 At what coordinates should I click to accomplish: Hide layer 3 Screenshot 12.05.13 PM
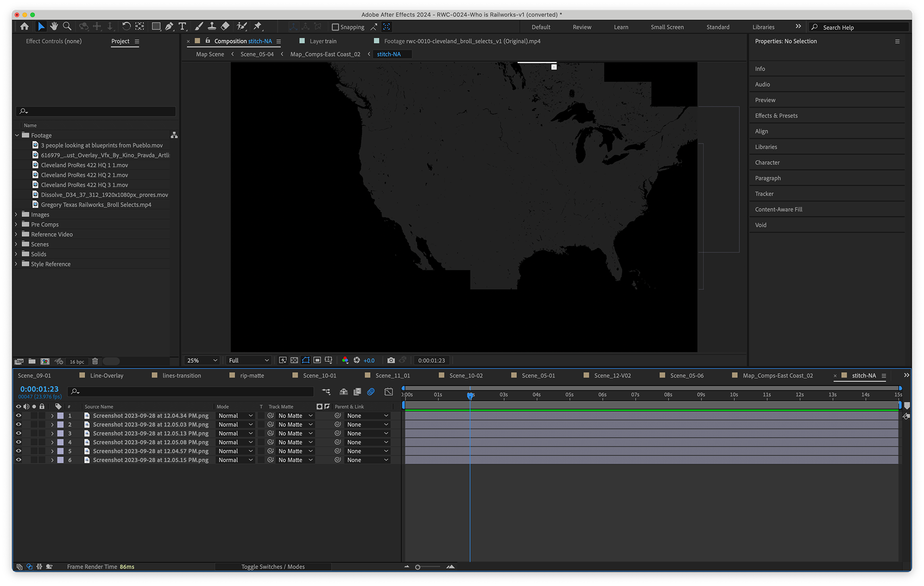coord(19,433)
